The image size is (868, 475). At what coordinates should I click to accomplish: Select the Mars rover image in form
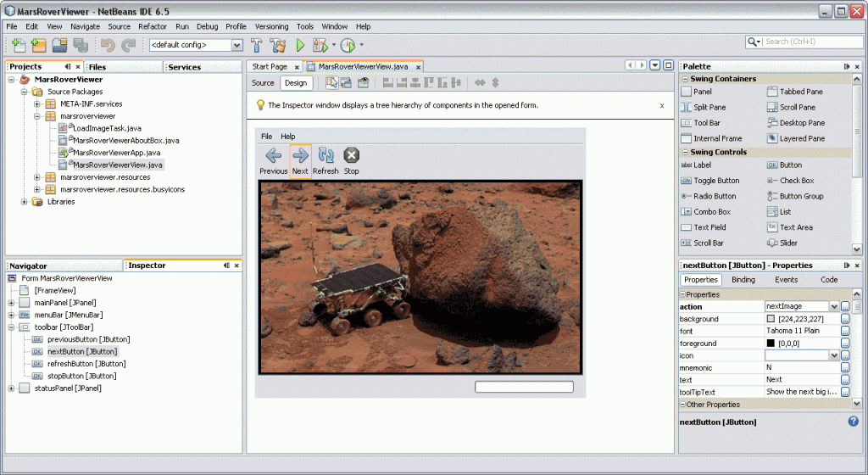(x=420, y=277)
